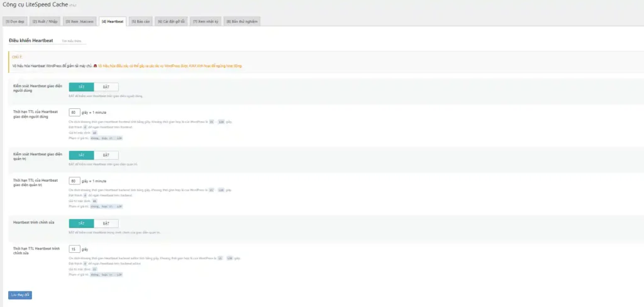Click the Thời hạn TTL Heartbeat trình chỉnh sửa label
The height and width of the screenshot is (307, 644).
coord(36,251)
